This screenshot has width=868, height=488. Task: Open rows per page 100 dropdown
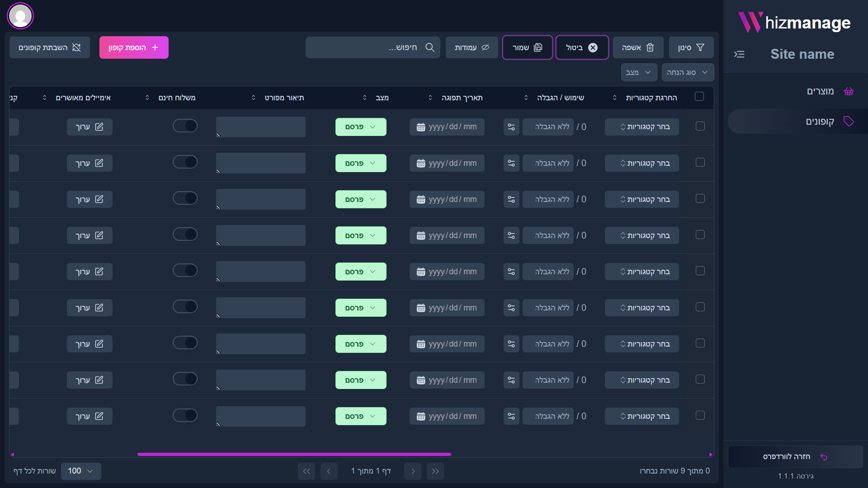(x=80, y=471)
